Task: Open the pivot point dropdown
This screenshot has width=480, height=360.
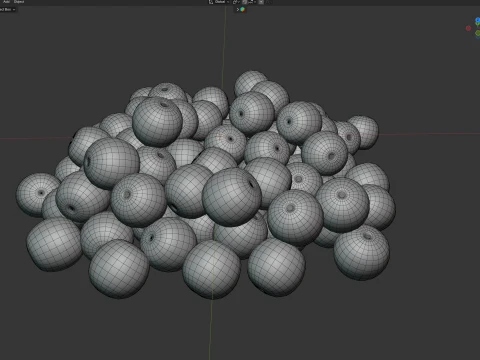Action: click(x=236, y=2)
